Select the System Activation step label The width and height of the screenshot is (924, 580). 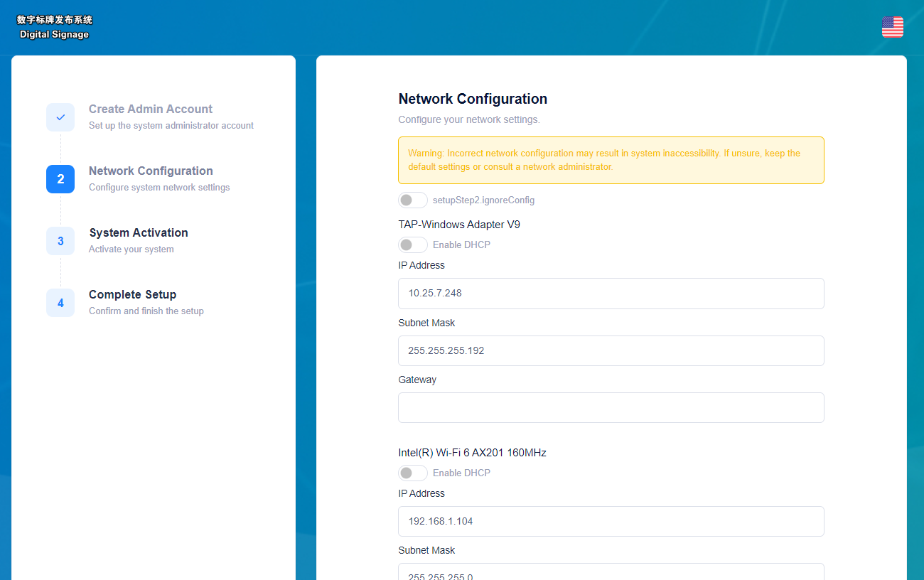point(138,232)
